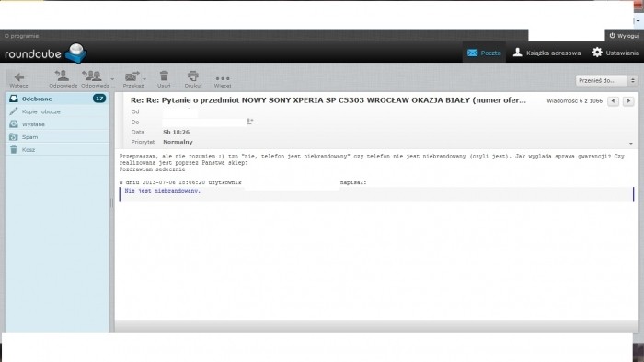Reply to sender with Odpowiedz icon
Image resolution: width=644 pixels, height=362 pixels.
point(63,79)
